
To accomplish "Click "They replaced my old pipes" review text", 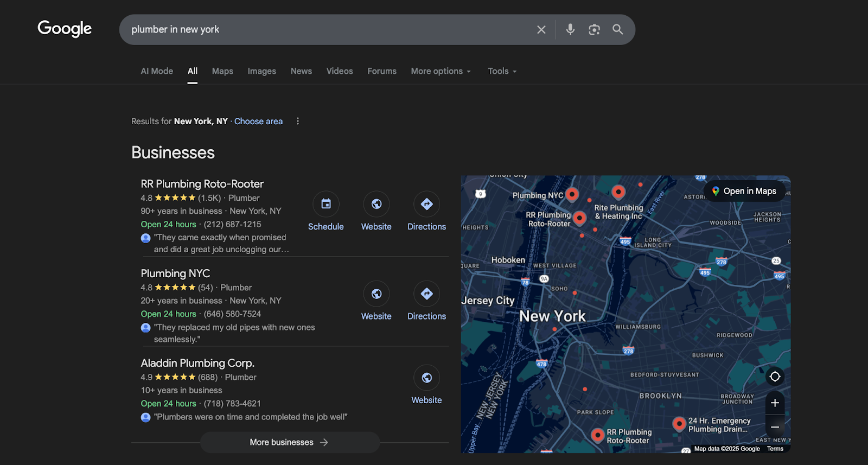I will (234, 333).
